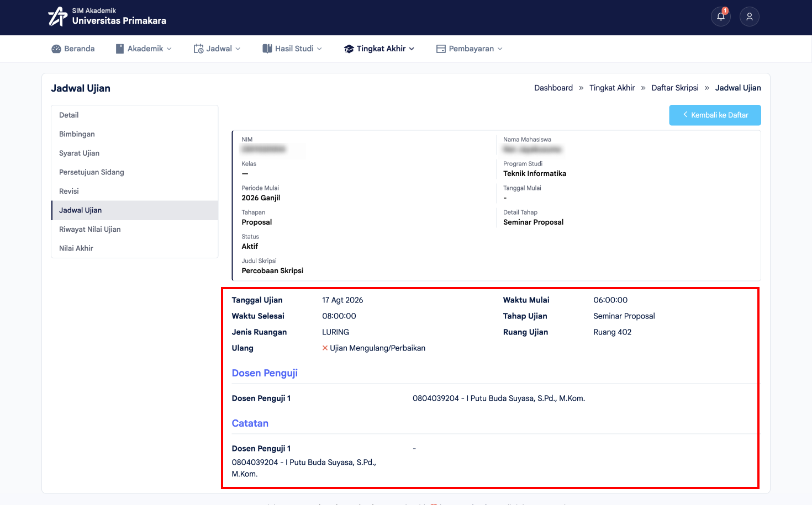Click the red X icon beside Ujian Mengulang/Perbaikan
The image size is (812, 505).
click(x=325, y=348)
